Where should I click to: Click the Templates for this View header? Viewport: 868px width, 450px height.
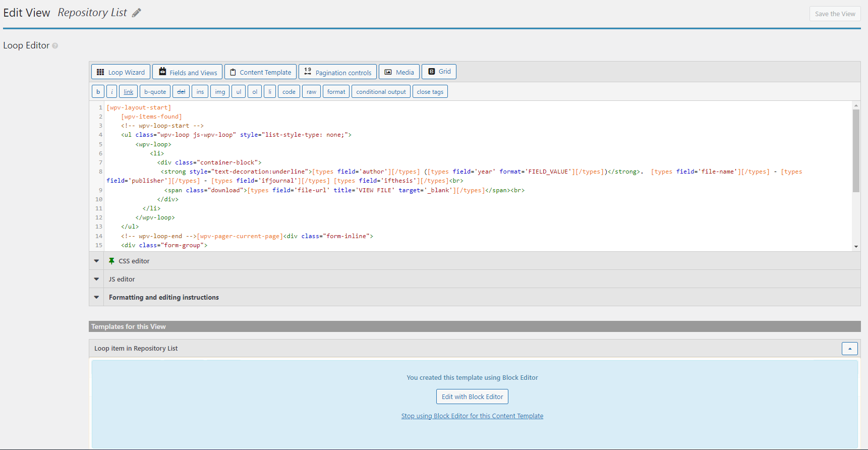pyautogui.click(x=475, y=326)
